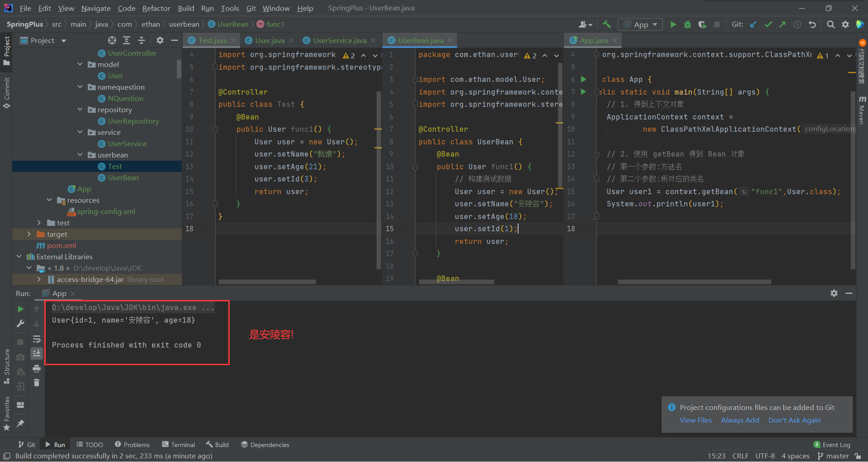
Task: Collapse the model folder
Action: click(80, 64)
